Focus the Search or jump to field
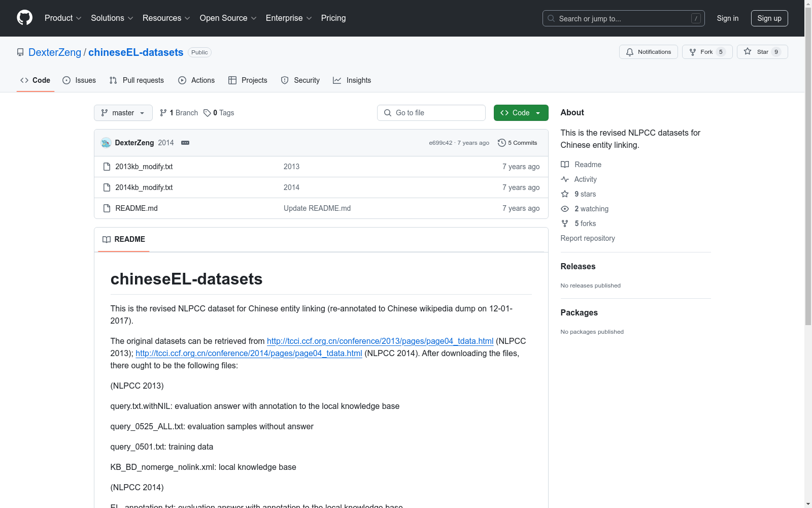The height and width of the screenshot is (508, 812). click(624, 18)
